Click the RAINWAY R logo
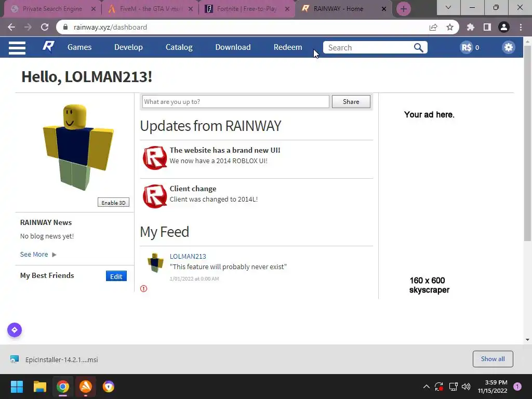 (48, 46)
